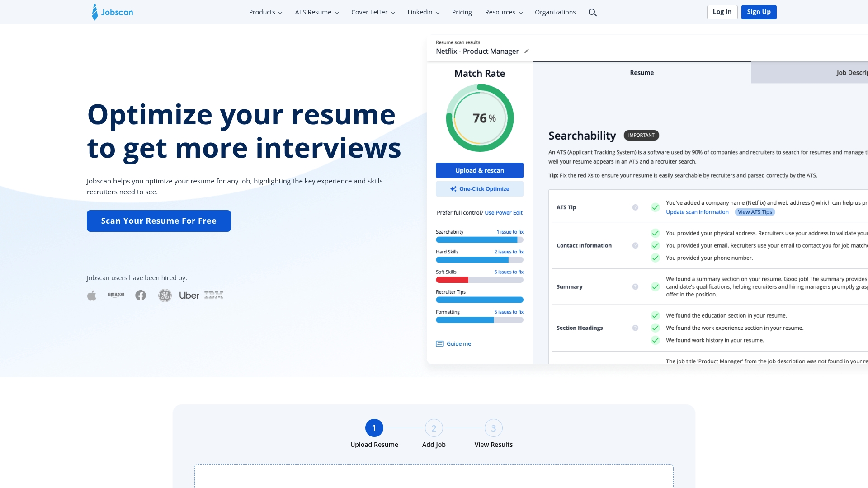Screen dimensions: 868x488
Task: Click the Upload & rescan button
Action: pyautogui.click(x=479, y=170)
